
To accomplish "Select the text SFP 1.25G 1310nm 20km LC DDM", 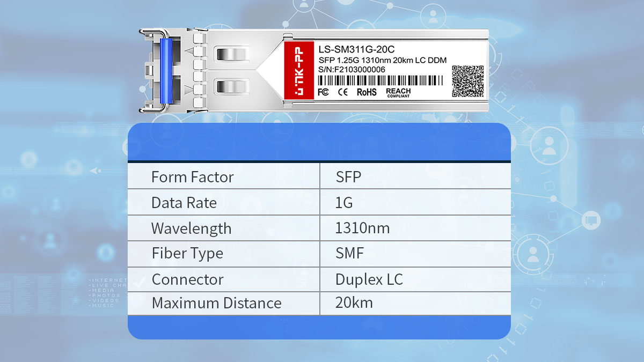I will pos(383,60).
